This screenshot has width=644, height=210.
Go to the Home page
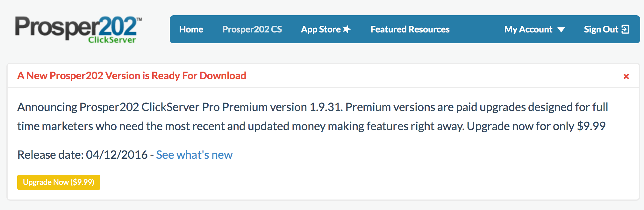coord(191,29)
